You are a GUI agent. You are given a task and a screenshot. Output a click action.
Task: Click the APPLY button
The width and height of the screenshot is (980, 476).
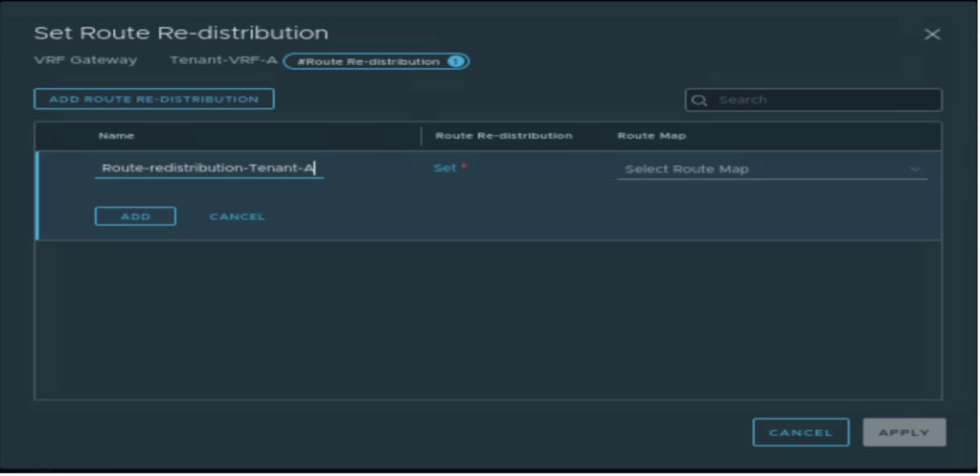click(903, 433)
